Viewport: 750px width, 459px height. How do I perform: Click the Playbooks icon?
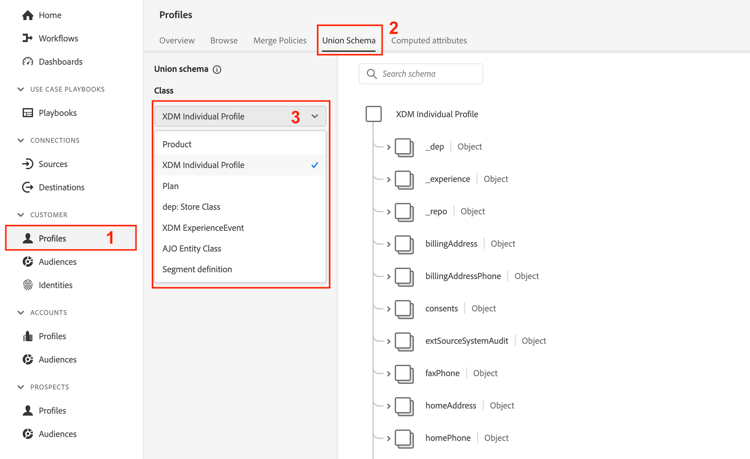(x=28, y=113)
